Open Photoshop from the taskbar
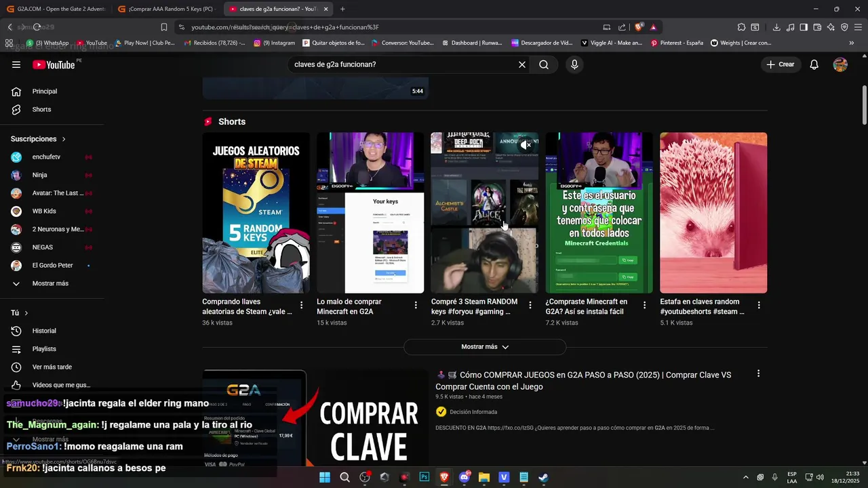This screenshot has width=868, height=488. pyautogui.click(x=425, y=477)
